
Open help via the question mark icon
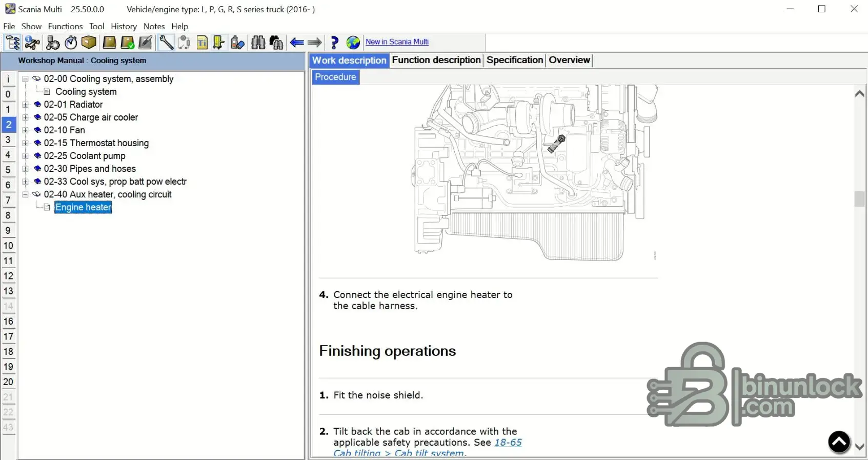point(335,43)
